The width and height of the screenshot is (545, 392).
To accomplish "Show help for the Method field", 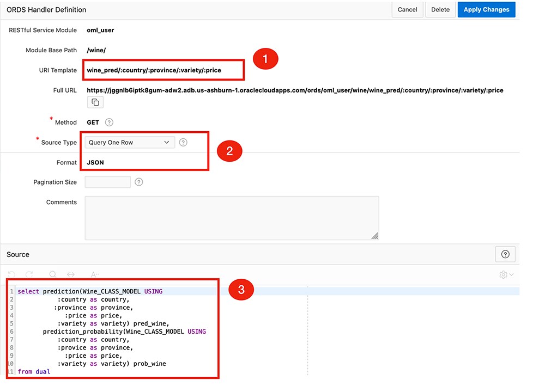I will (108, 122).
